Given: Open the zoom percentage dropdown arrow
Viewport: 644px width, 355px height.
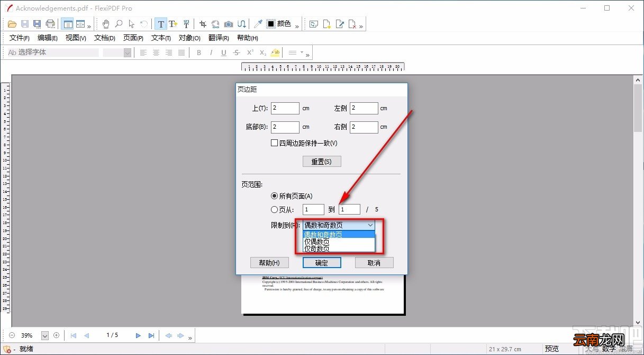Looking at the screenshot, I should pyautogui.click(x=44, y=335).
